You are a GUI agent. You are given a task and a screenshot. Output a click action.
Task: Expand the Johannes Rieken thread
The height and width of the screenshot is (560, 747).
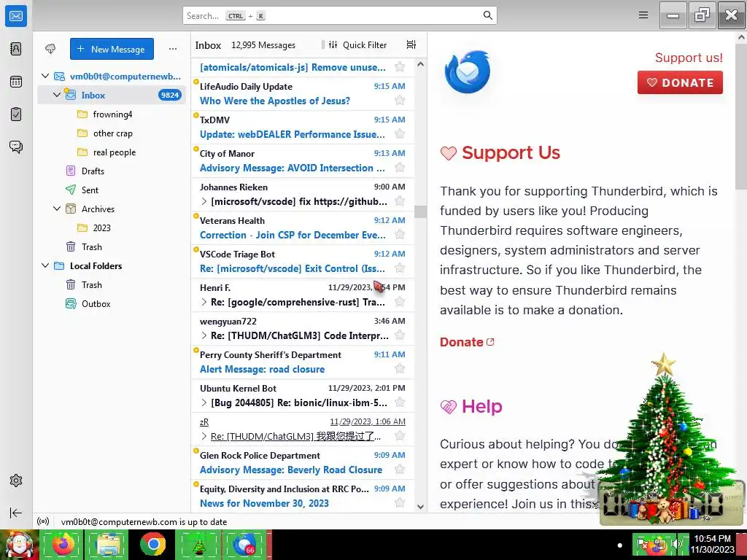(204, 201)
